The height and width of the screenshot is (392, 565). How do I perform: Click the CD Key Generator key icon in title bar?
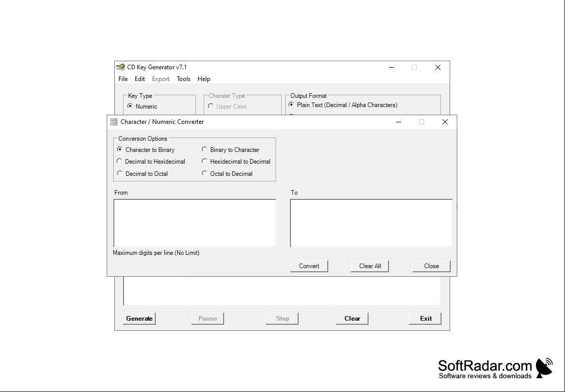[x=120, y=67]
